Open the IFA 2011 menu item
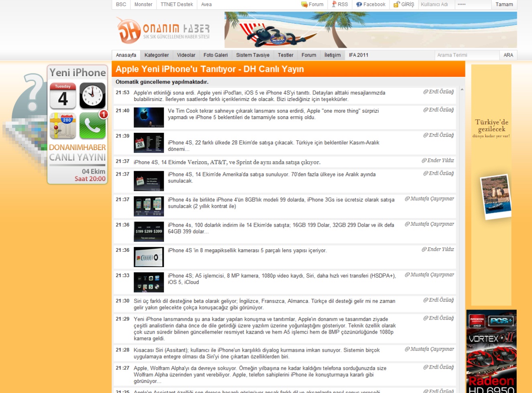 359,55
